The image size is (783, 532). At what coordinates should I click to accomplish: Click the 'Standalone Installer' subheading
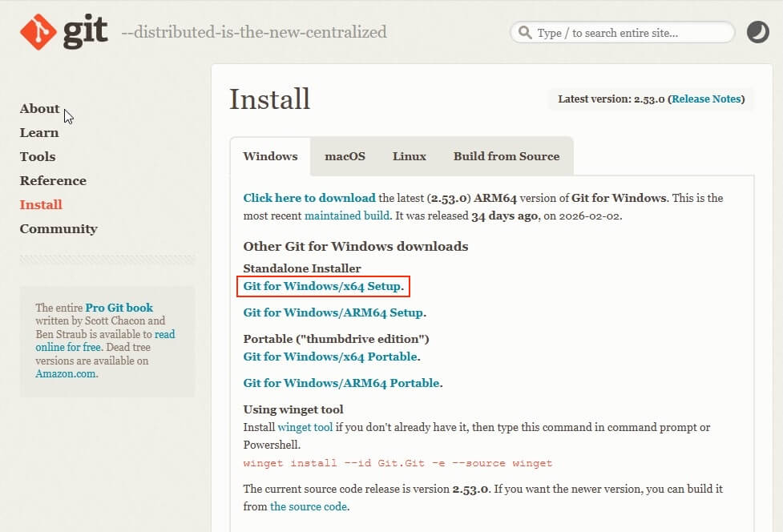[301, 268]
